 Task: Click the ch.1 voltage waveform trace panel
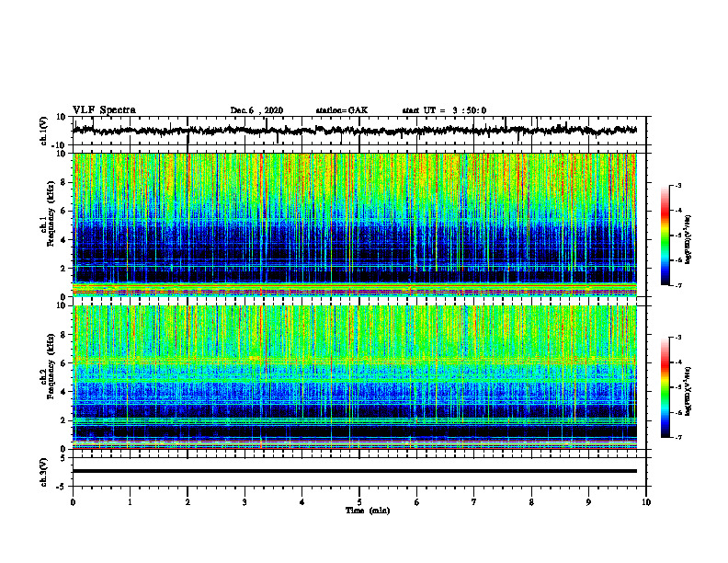click(x=358, y=131)
